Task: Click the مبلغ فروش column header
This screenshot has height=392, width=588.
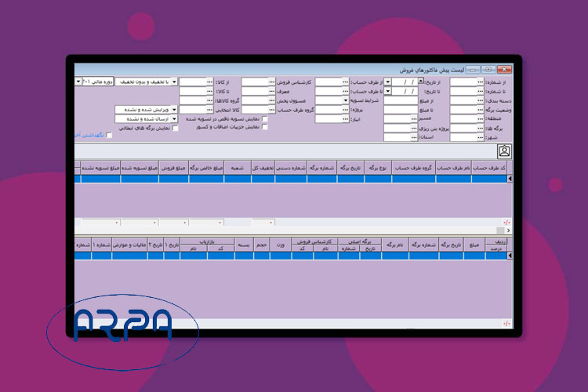Action: click(173, 167)
